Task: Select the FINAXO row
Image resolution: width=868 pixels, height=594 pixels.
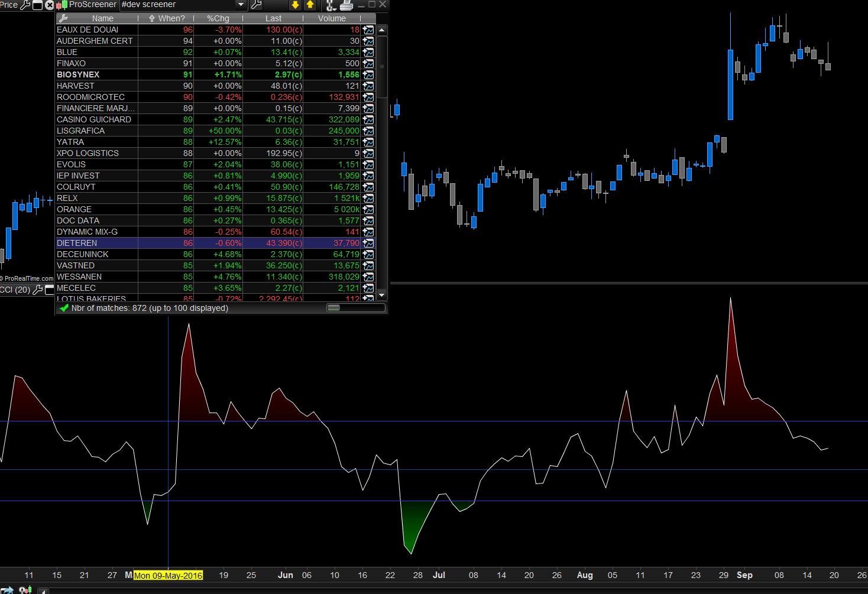Action: [216, 63]
